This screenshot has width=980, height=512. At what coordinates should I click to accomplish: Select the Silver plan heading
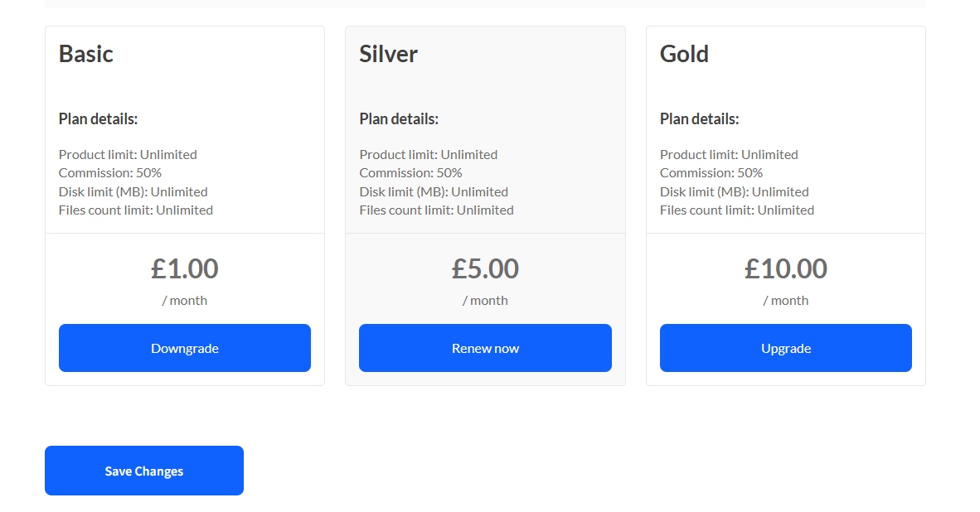388,55
